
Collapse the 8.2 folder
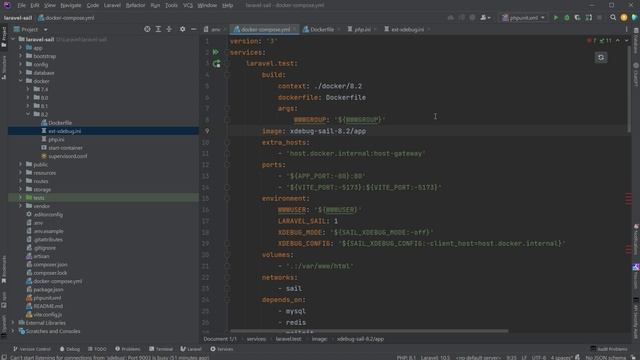click(x=28, y=114)
